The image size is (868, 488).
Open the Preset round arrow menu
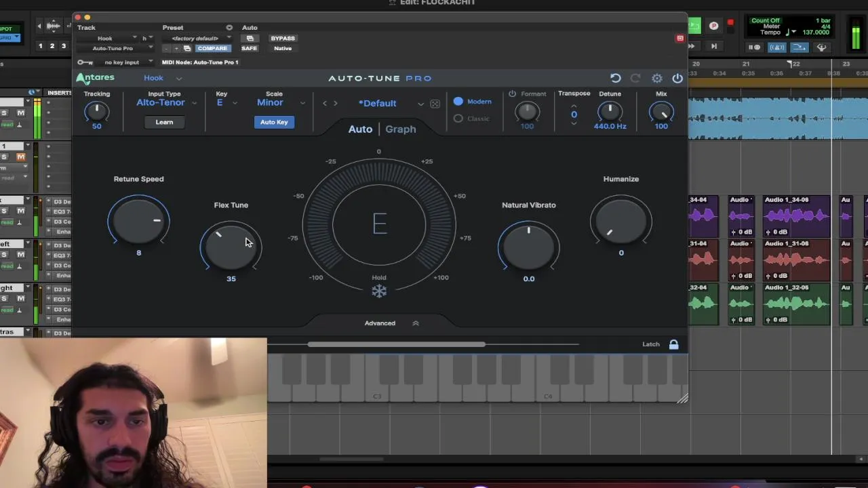[229, 28]
